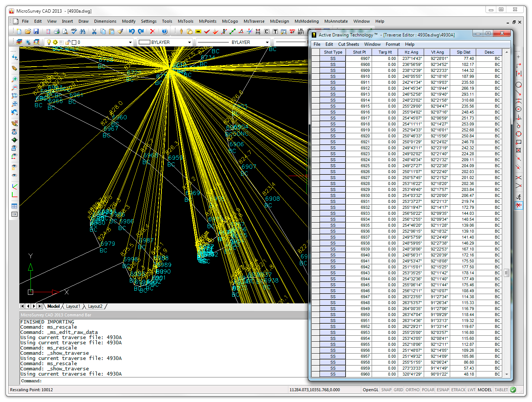This screenshot has height=402, width=532.
Task: Click the Undo arrow icon
Action: (132, 32)
